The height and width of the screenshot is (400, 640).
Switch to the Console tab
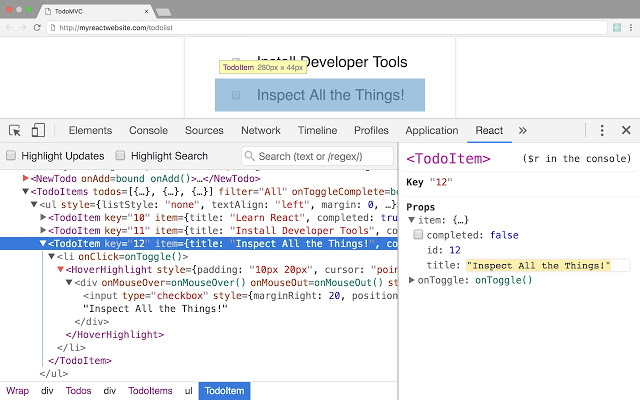149,131
